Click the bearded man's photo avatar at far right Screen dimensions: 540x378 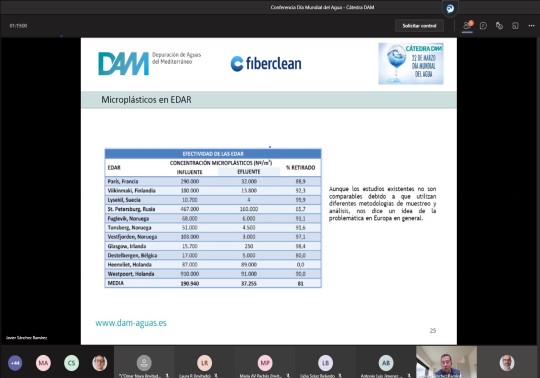point(507,363)
